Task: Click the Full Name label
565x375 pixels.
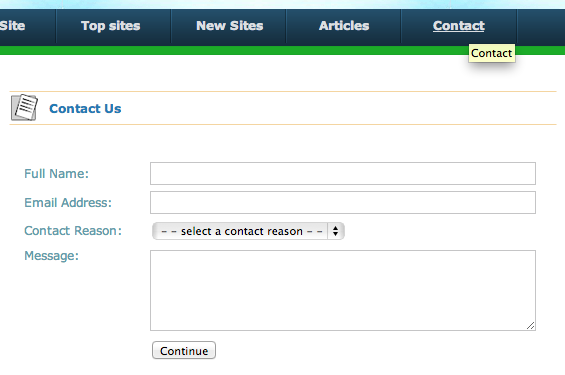Action: 56,174
